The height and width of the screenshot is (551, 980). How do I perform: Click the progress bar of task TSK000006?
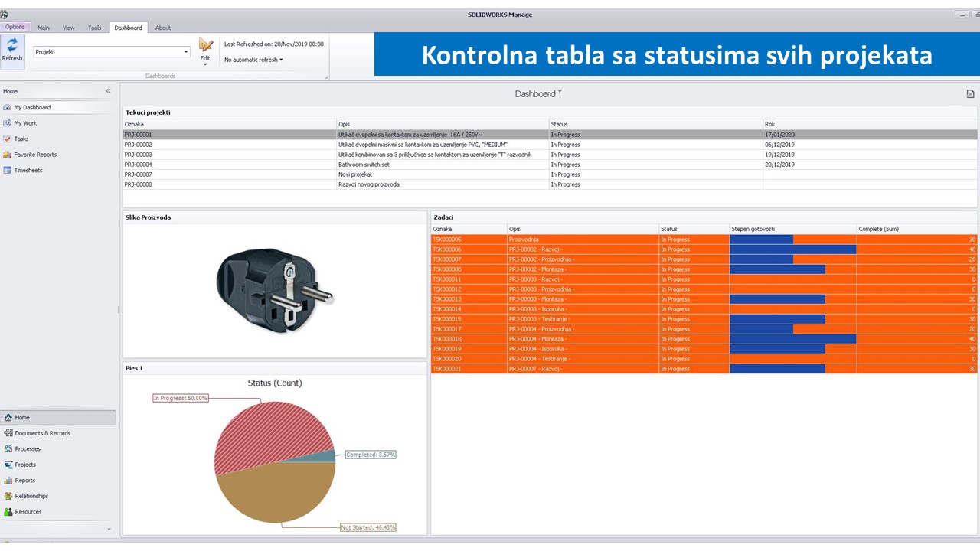click(x=792, y=249)
